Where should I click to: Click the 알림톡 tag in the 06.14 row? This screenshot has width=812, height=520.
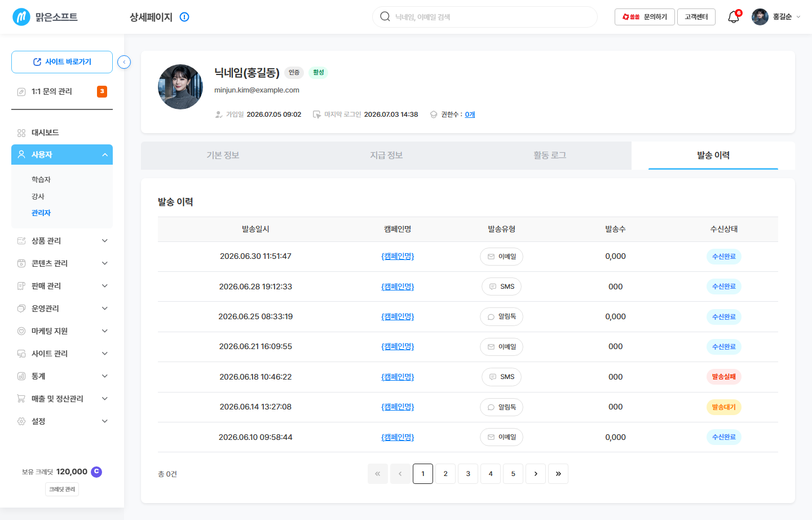[x=501, y=407]
